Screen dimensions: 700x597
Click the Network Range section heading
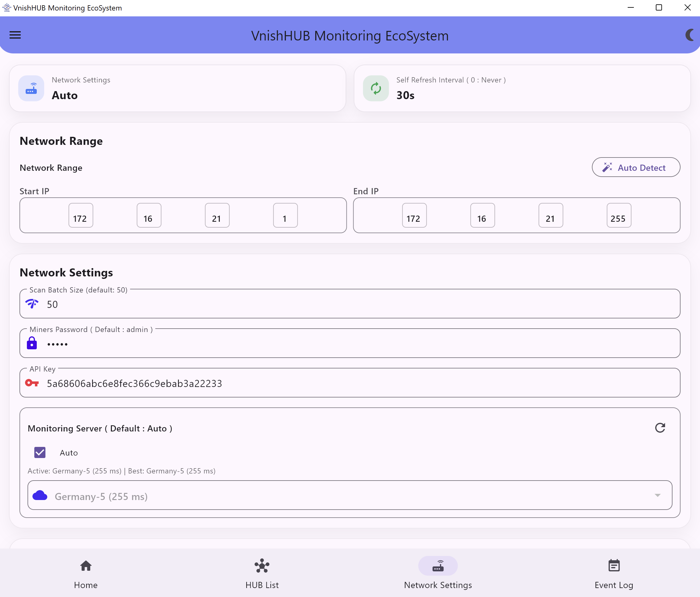[61, 141]
